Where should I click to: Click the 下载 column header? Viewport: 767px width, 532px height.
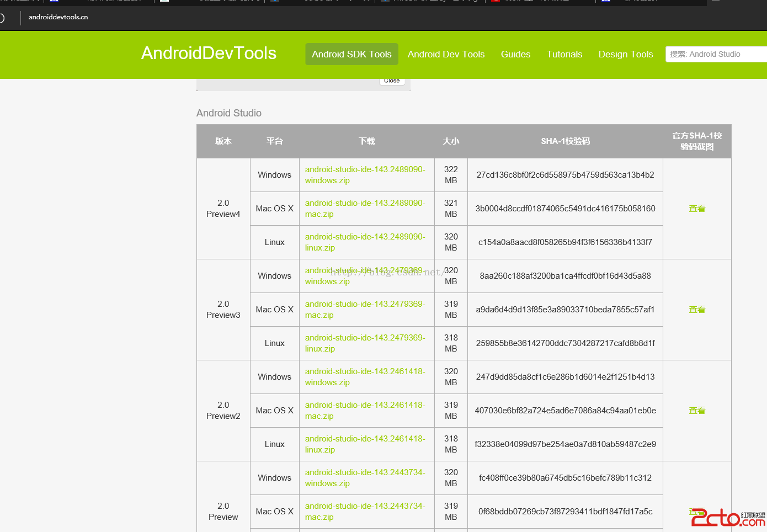click(x=367, y=141)
